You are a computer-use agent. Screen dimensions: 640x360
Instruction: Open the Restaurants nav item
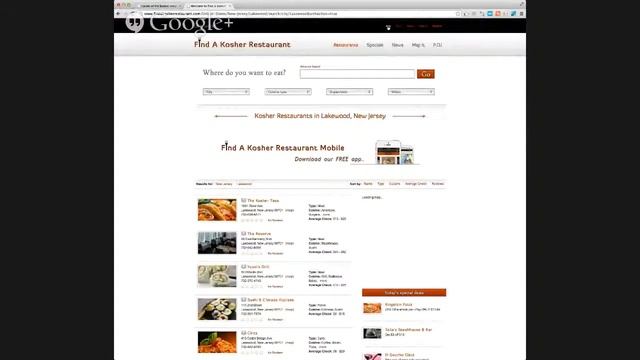pyautogui.click(x=346, y=45)
